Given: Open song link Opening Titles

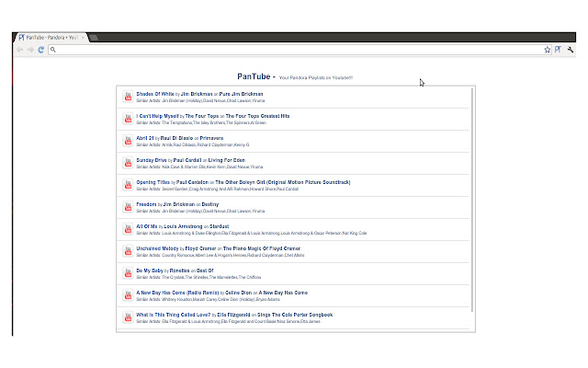Looking at the screenshot, I should tap(153, 182).
